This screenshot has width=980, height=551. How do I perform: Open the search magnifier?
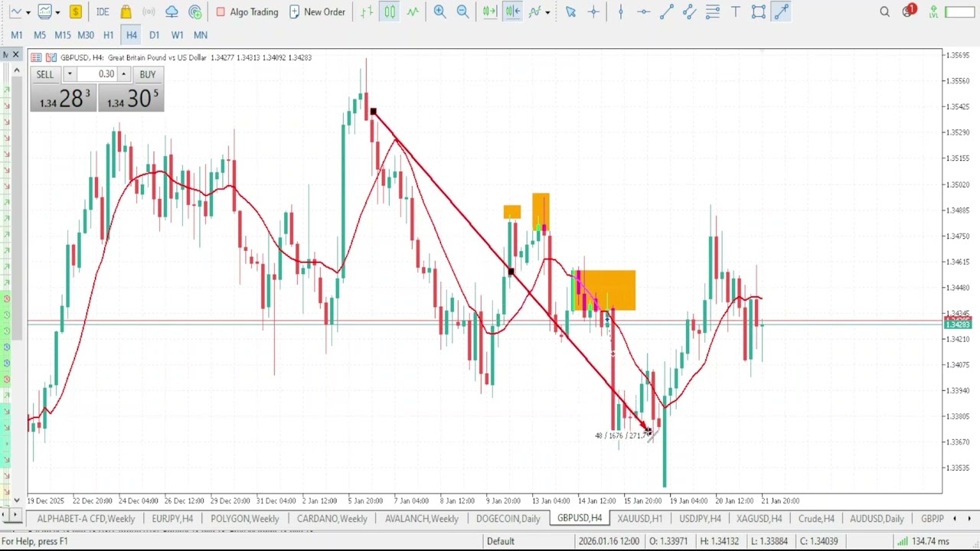tap(885, 11)
